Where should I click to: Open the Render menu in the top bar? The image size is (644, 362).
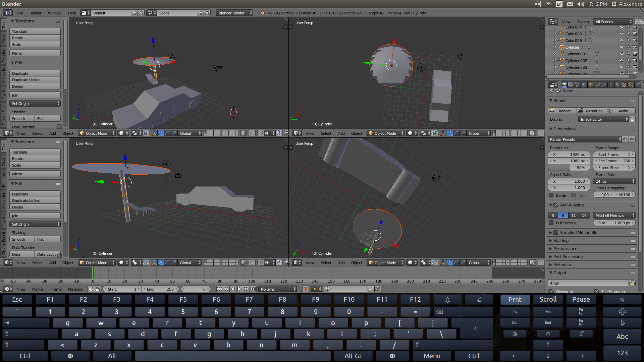click(35, 13)
